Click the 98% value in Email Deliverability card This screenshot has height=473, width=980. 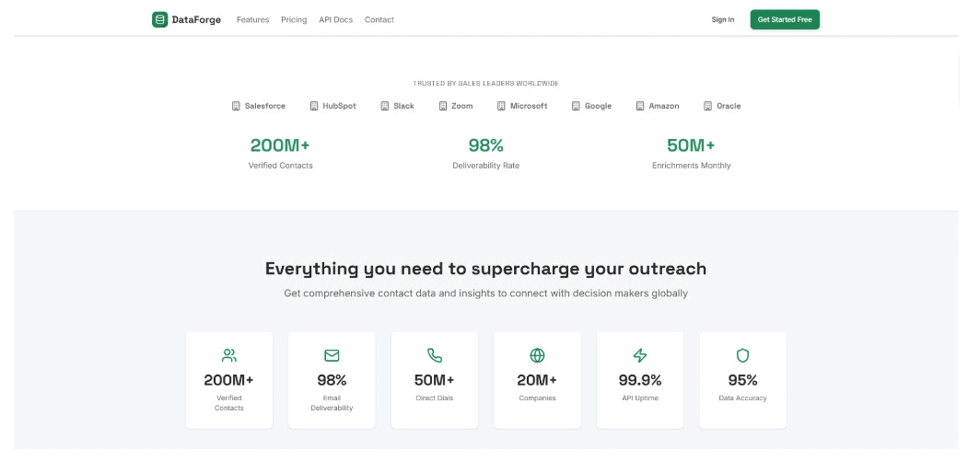(332, 380)
